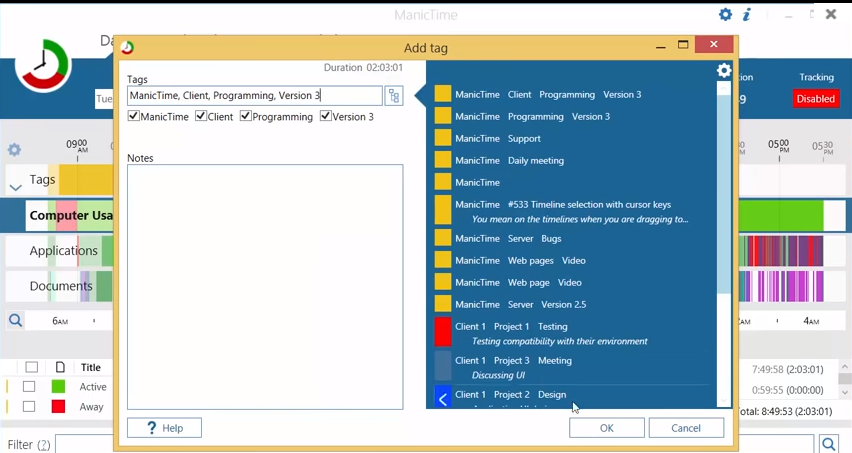
Task: Click the red Away color swatch
Action: point(58,406)
